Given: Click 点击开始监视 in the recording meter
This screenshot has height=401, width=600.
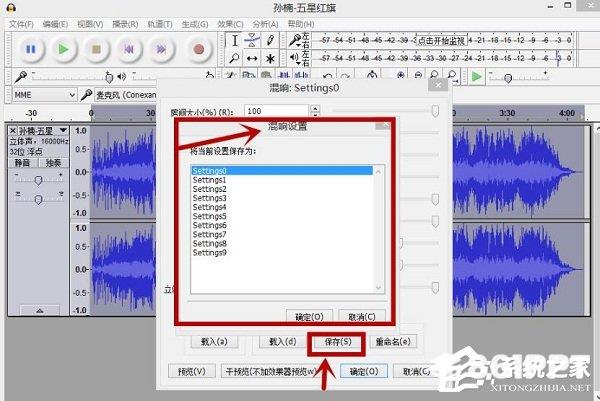Looking at the screenshot, I should pos(441,40).
